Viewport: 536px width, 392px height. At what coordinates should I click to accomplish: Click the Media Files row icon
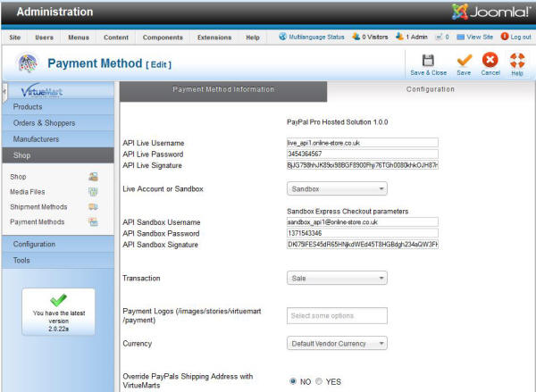93,192
